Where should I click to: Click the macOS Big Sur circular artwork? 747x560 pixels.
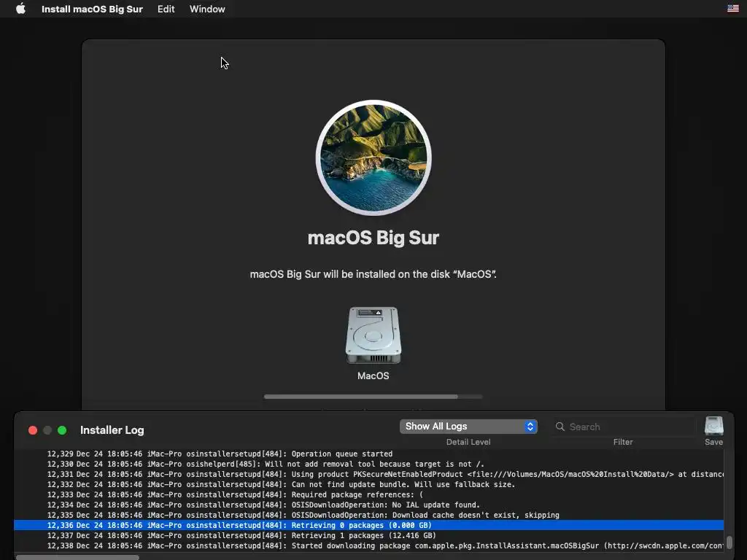[373, 157]
